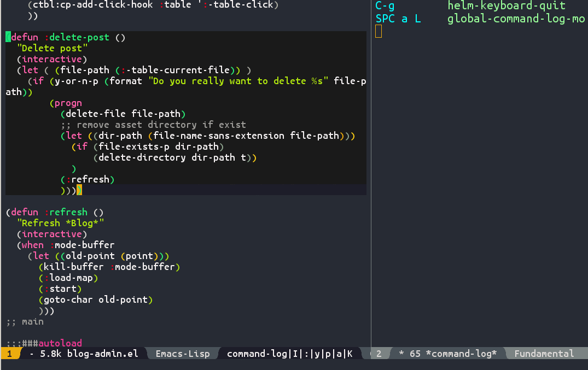Click the hollow cursor box in command-log window

(379, 31)
